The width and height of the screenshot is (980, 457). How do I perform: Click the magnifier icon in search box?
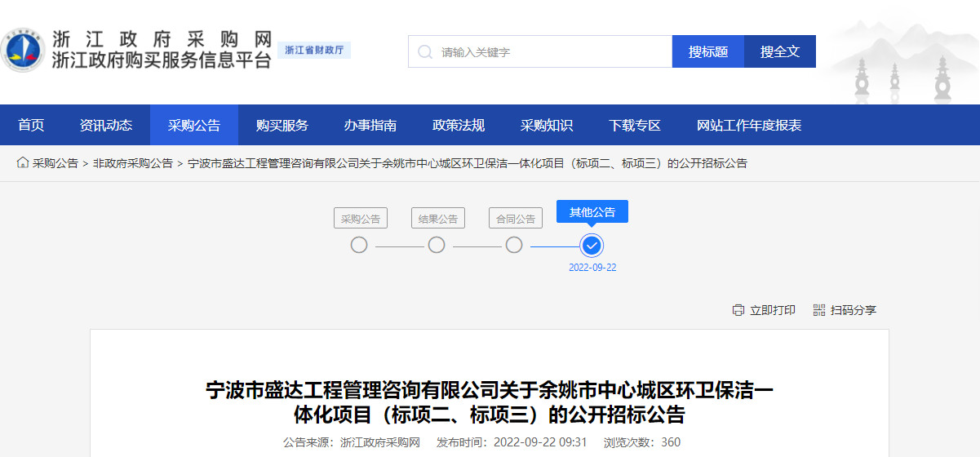click(424, 51)
